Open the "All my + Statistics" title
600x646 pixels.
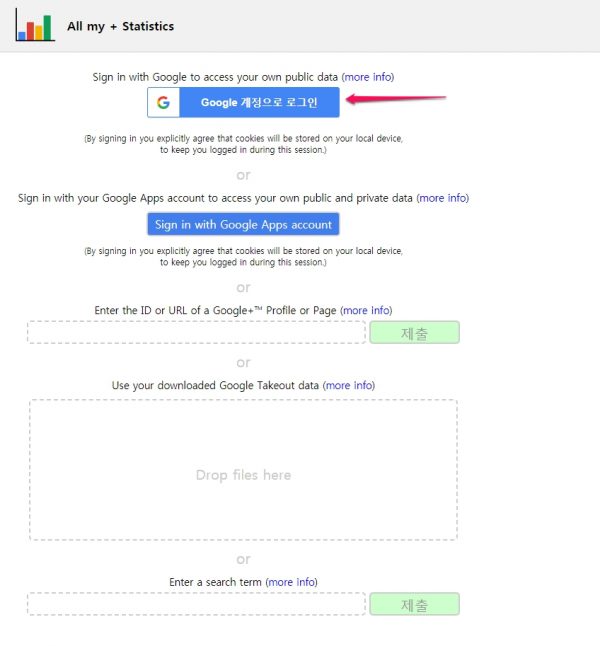click(120, 26)
